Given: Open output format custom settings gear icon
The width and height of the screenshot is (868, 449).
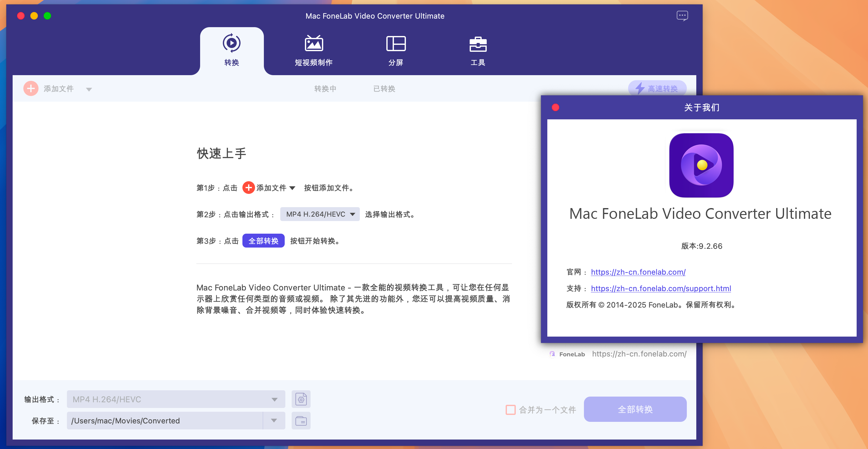Looking at the screenshot, I should point(301,399).
